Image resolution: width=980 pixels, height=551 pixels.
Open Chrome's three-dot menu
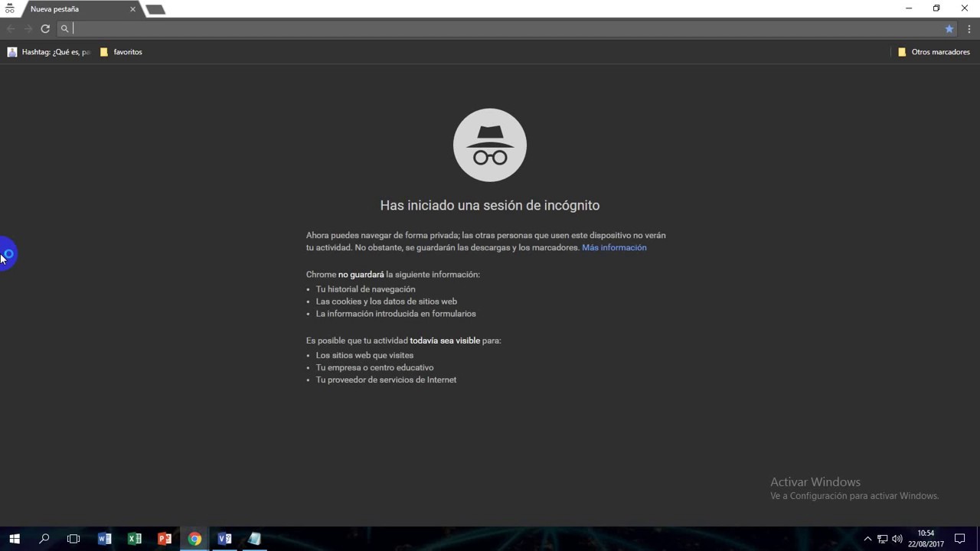969,28
